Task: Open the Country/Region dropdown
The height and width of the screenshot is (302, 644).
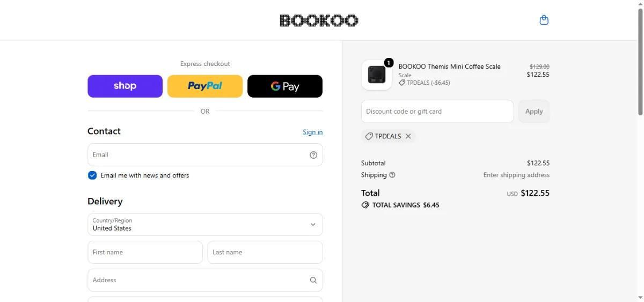Action: pos(205,224)
